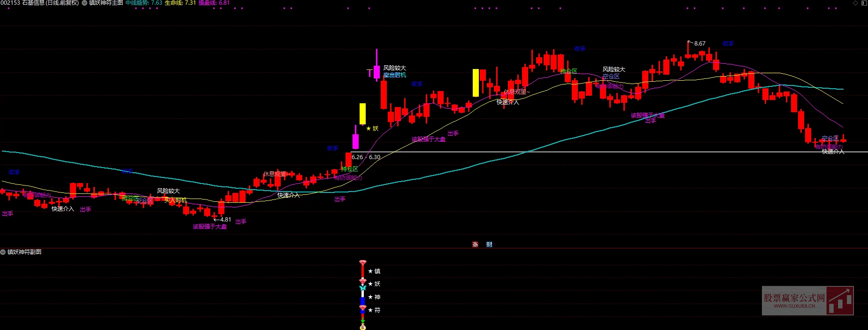Click the diamond icon at top right corner
868x330 pixels.
[x=855, y=3]
